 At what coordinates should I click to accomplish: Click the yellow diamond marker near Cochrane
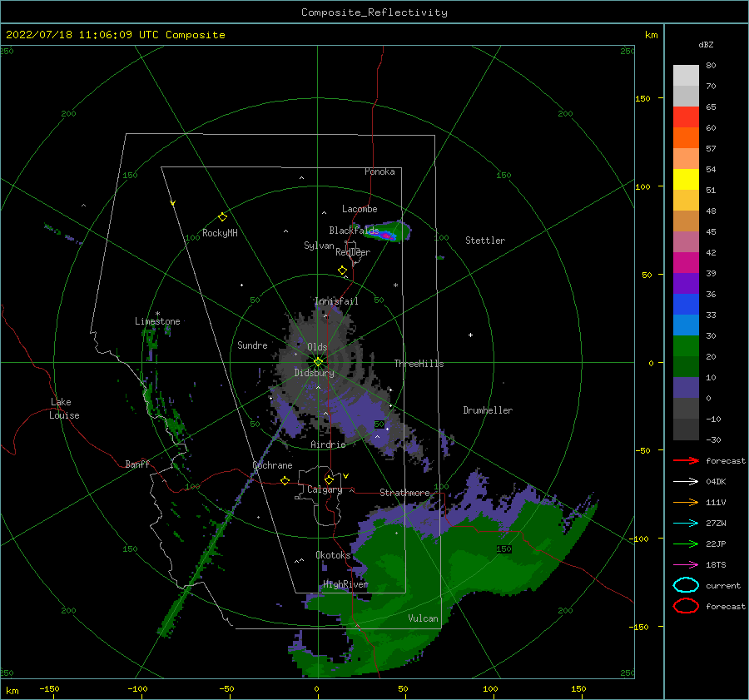285,480
